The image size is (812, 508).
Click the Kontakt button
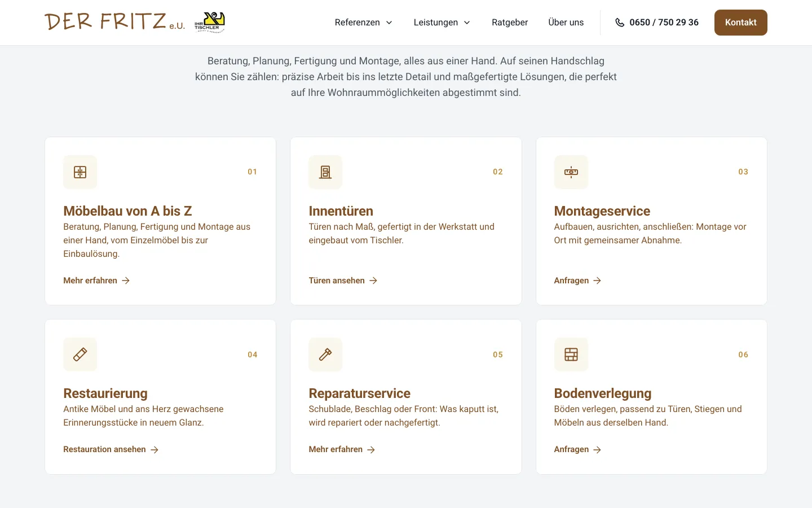pos(740,23)
